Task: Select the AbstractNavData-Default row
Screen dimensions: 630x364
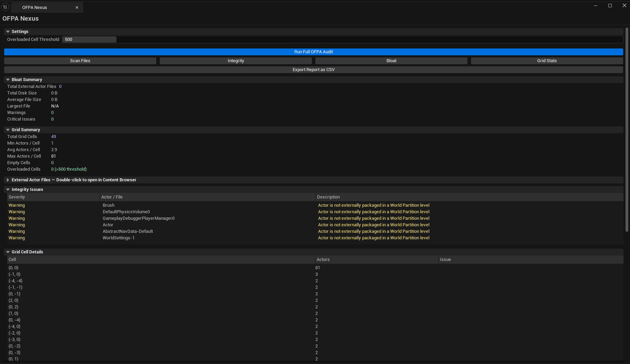Action: 315,231
